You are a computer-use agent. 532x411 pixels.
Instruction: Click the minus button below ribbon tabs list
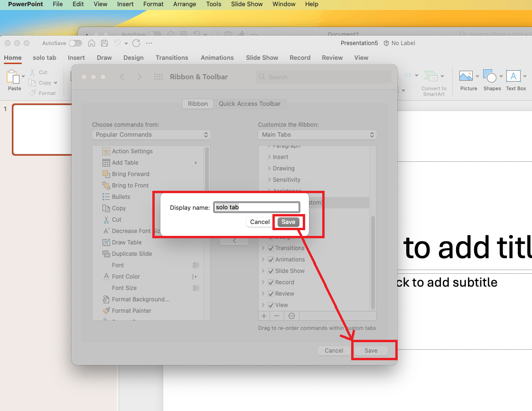(x=277, y=316)
